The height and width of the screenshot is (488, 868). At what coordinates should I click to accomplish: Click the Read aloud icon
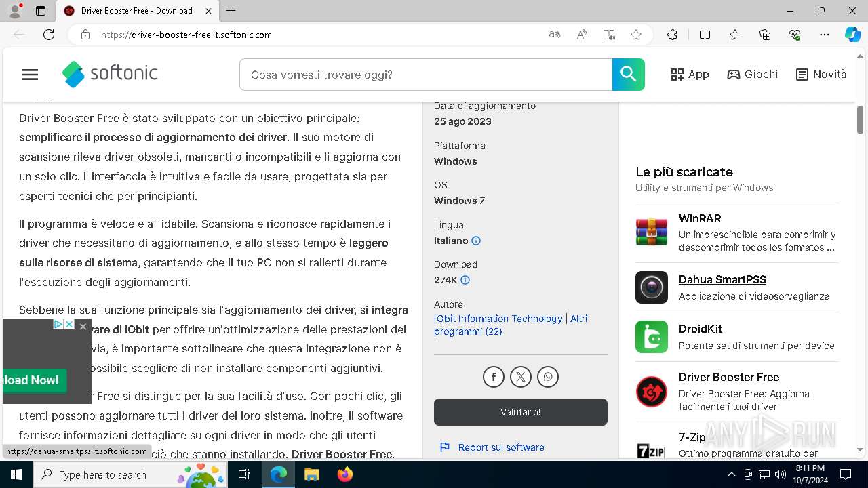click(x=582, y=35)
